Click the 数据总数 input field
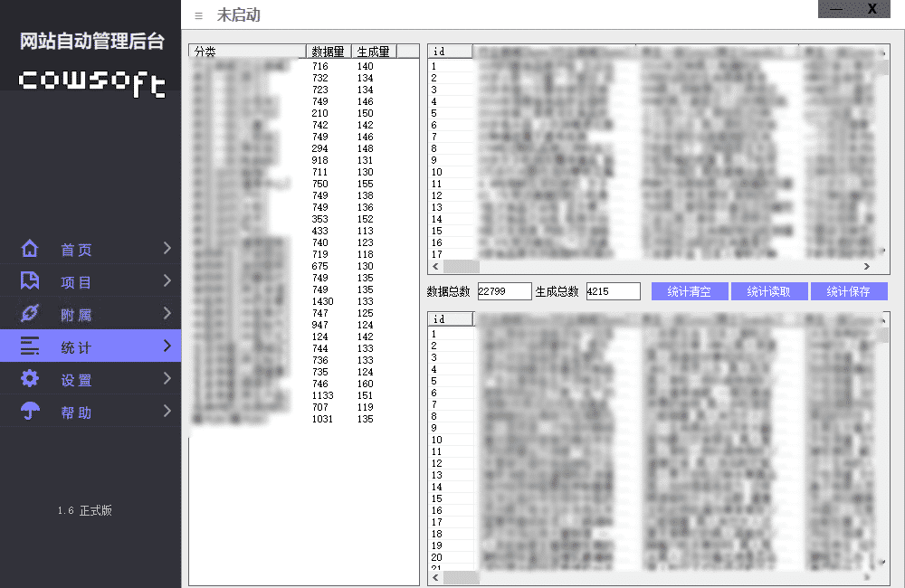The width and height of the screenshot is (905, 588). (504, 291)
